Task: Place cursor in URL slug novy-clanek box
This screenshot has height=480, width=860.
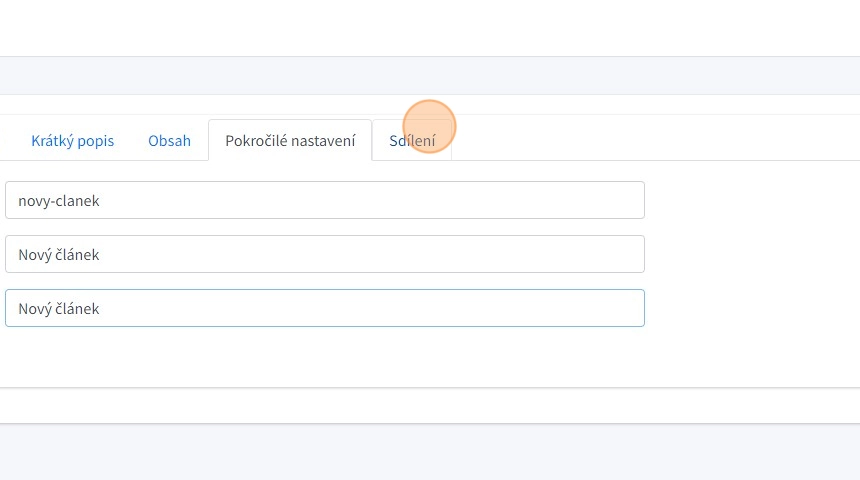Action: pos(324,200)
